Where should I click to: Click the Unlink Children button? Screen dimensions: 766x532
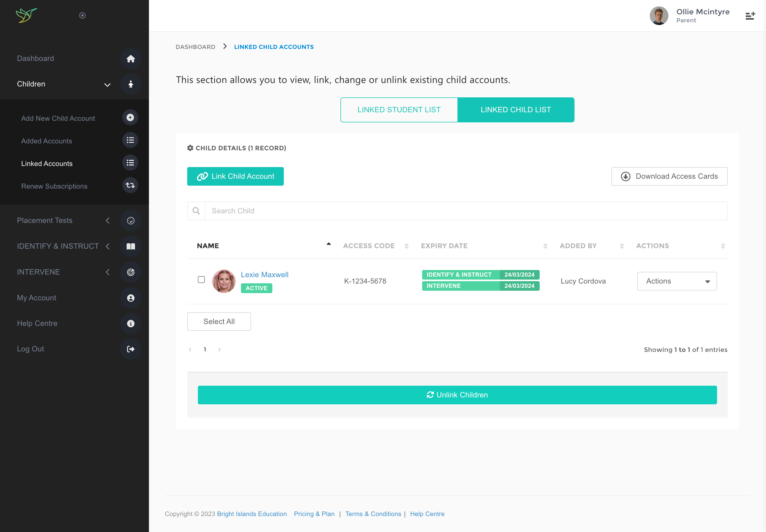click(x=457, y=395)
